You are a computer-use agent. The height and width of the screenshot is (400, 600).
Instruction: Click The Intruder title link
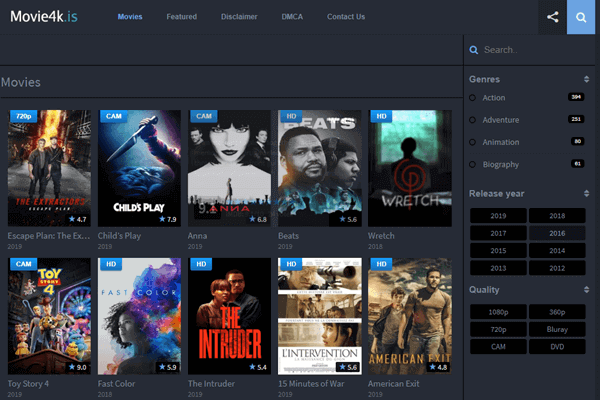pos(211,384)
